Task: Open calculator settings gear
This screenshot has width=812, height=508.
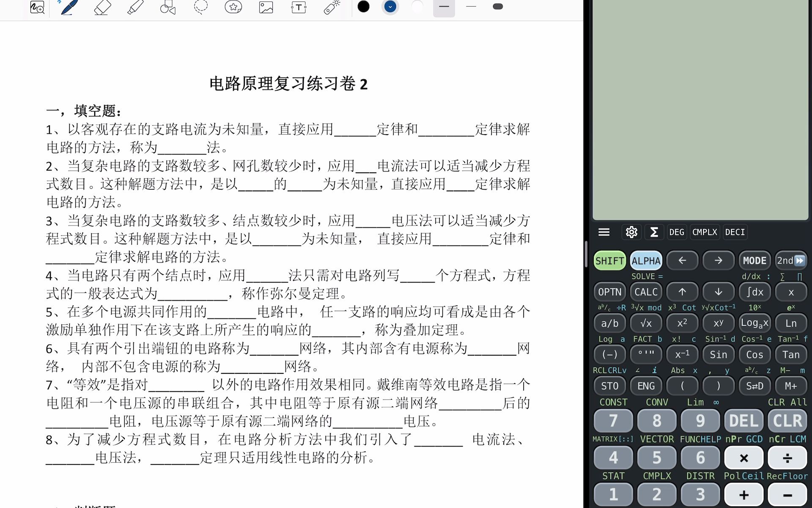Action: tap(631, 232)
